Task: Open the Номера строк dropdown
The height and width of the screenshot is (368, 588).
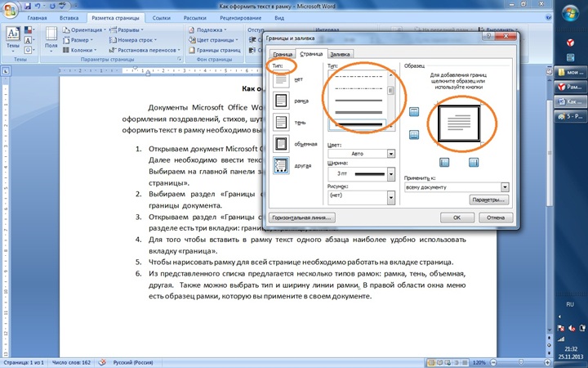Action: pos(133,40)
